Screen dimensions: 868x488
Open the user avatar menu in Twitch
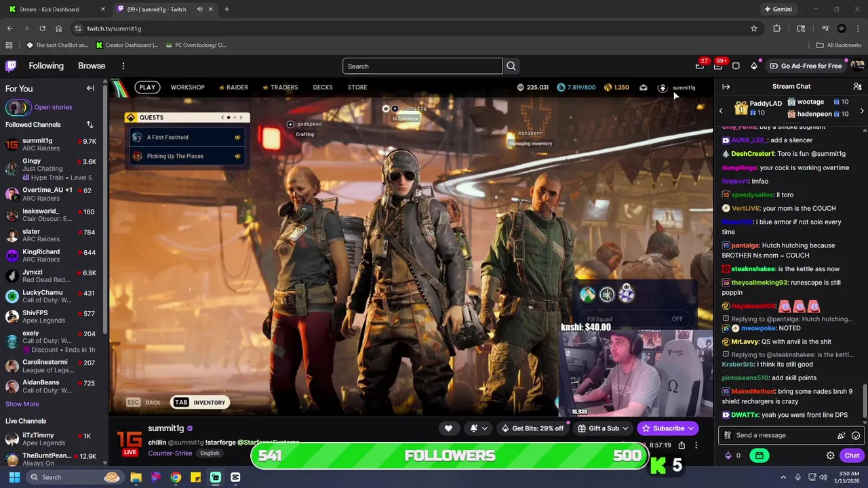tap(857, 66)
